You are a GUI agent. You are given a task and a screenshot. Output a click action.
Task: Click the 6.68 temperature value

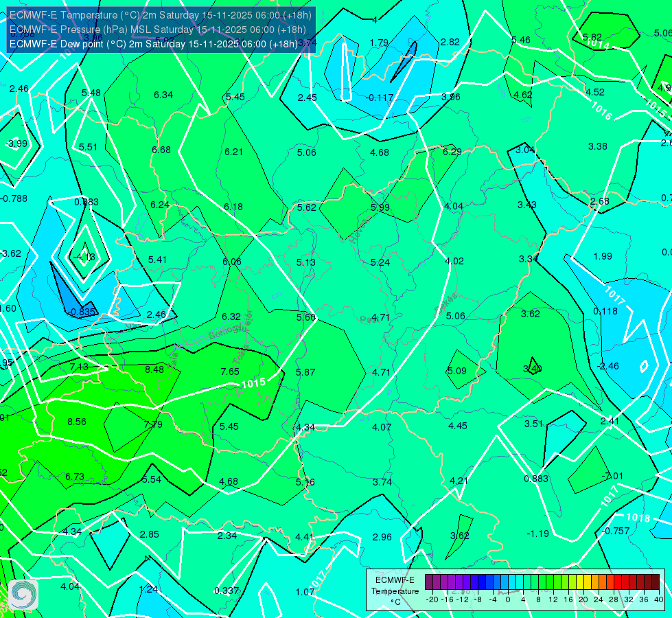(161, 150)
